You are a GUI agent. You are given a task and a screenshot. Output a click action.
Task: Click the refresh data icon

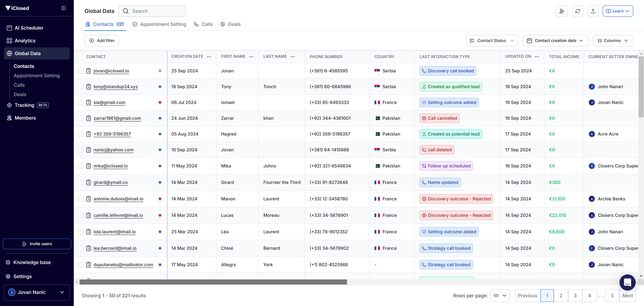(x=577, y=11)
